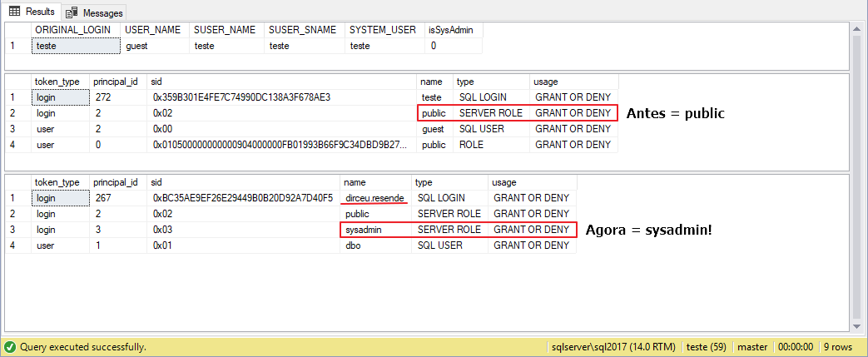Image resolution: width=868 pixels, height=357 pixels.
Task: Select the SUSER_SNAME column header
Action: pos(304,30)
